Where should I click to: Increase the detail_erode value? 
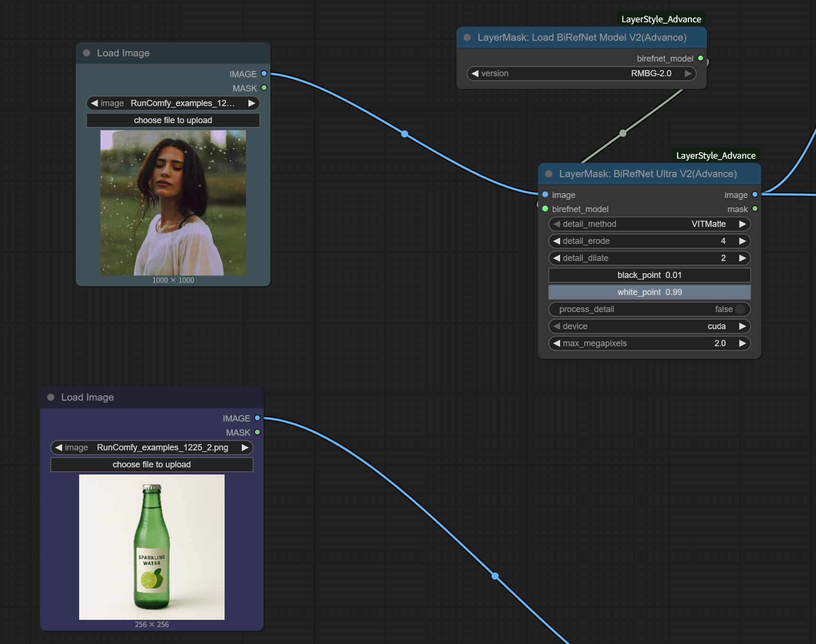point(743,241)
